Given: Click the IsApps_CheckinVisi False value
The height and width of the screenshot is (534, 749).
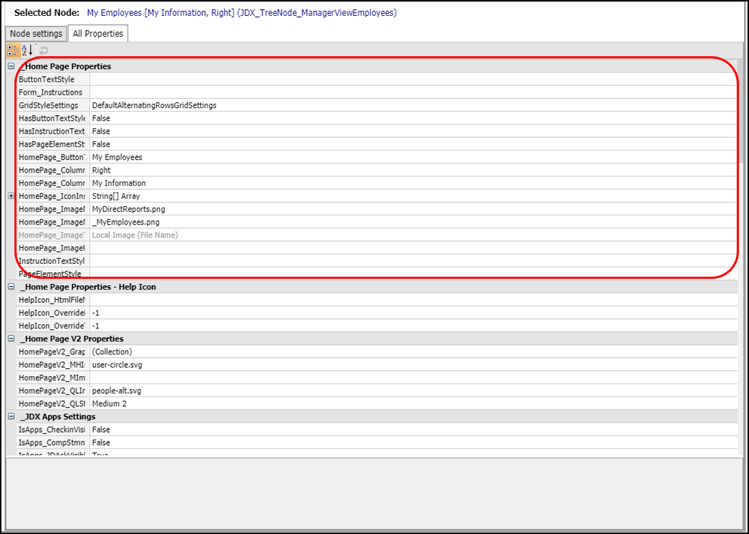Looking at the screenshot, I should pos(101,429).
